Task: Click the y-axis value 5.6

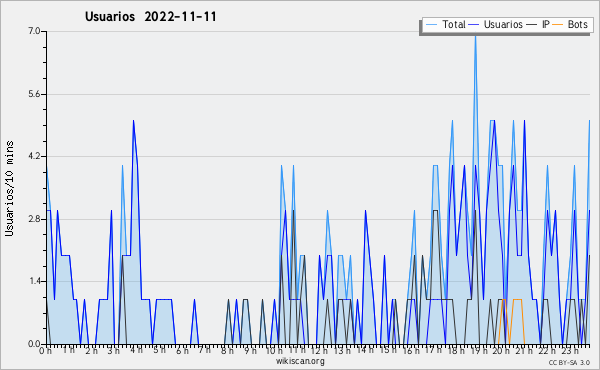Action: pyautogui.click(x=35, y=94)
